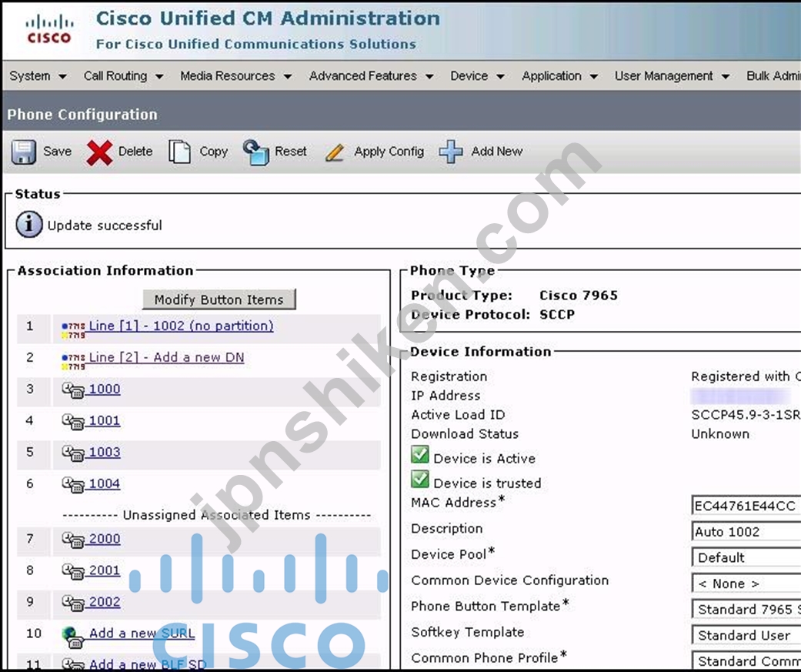Image resolution: width=801 pixels, height=672 pixels.
Task: Open the Softkey Template dropdown
Action: (746, 635)
